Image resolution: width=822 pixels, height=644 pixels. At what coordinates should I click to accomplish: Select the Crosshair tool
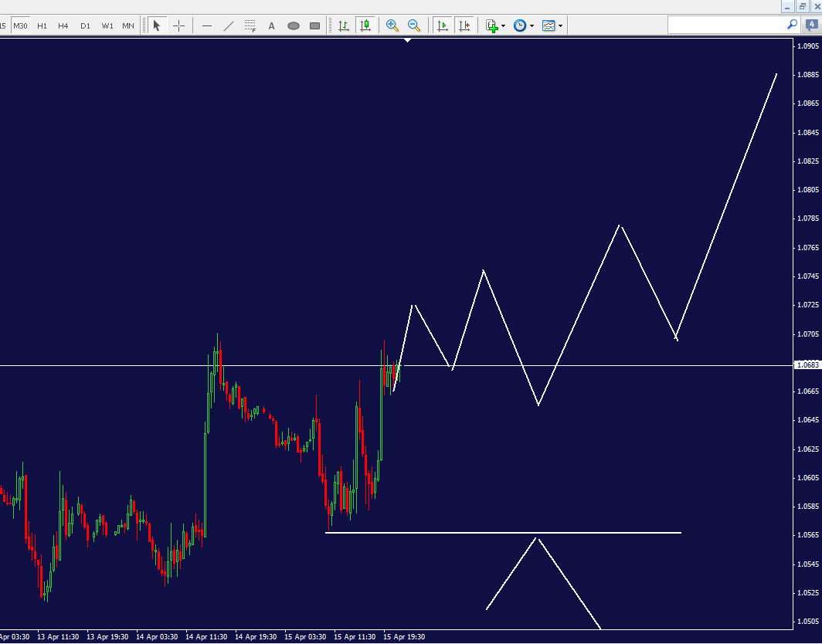point(178,25)
